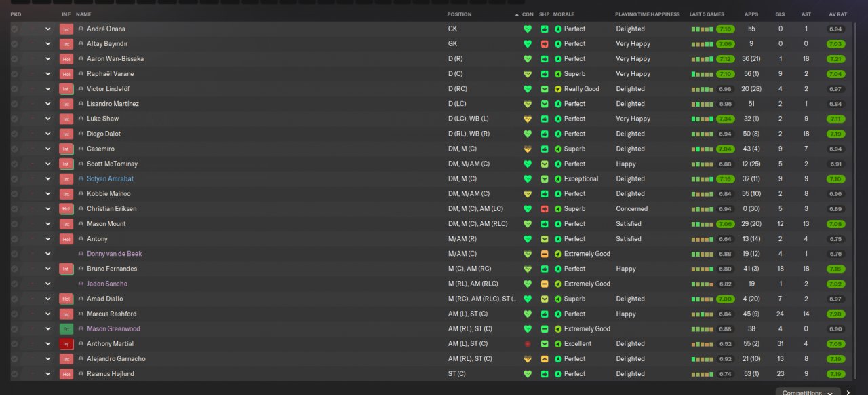Toggle the picked checkmark for Alejandro Garnacho
Viewport: 868px width, 395px height.
(14, 359)
